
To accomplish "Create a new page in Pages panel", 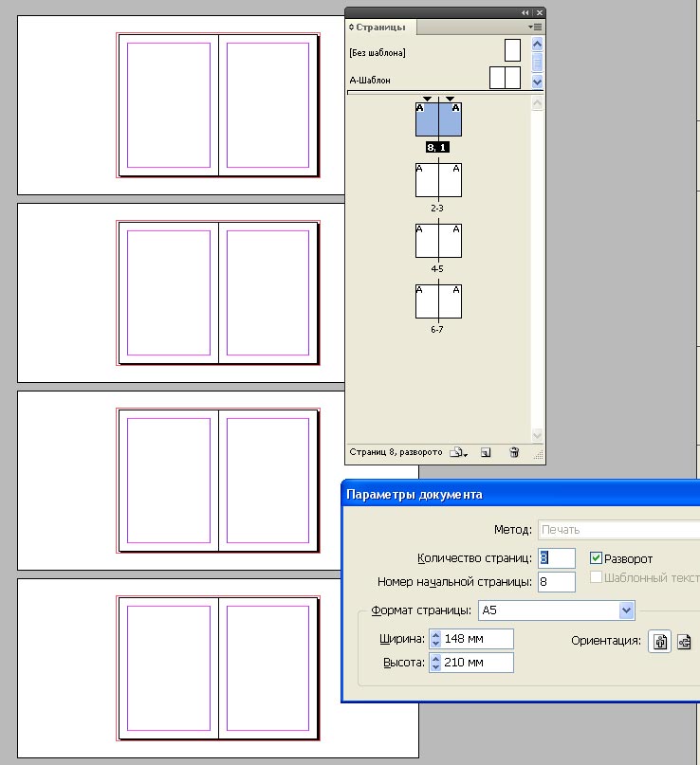I will [x=486, y=452].
